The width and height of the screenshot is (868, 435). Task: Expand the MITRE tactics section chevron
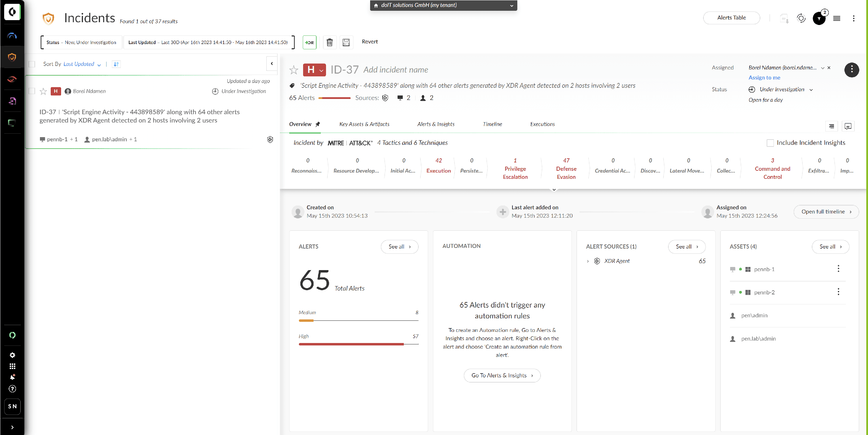tap(554, 190)
